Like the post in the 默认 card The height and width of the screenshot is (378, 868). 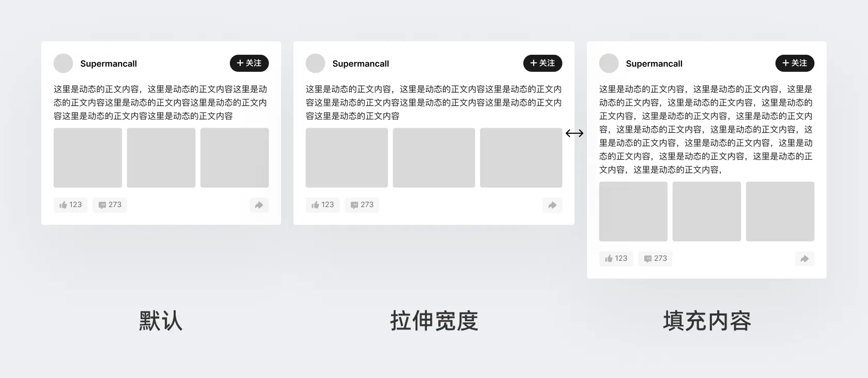click(70, 205)
